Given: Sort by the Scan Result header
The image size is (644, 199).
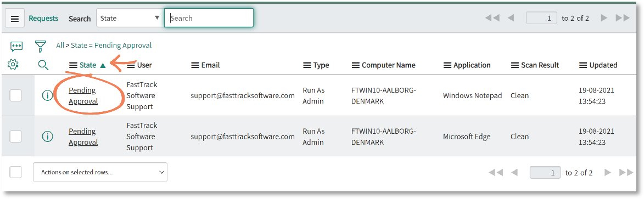Looking at the screenshot, I should 540,65.
